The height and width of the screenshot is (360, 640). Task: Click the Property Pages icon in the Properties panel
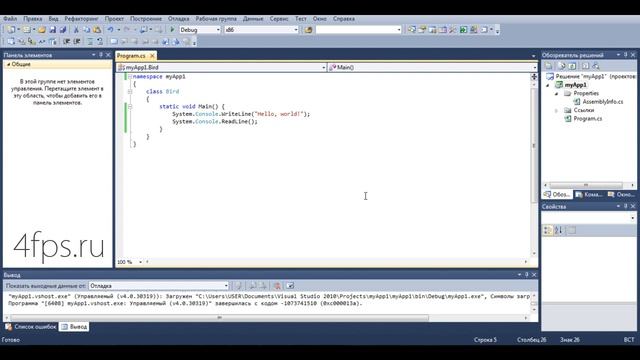pos(572,231)
